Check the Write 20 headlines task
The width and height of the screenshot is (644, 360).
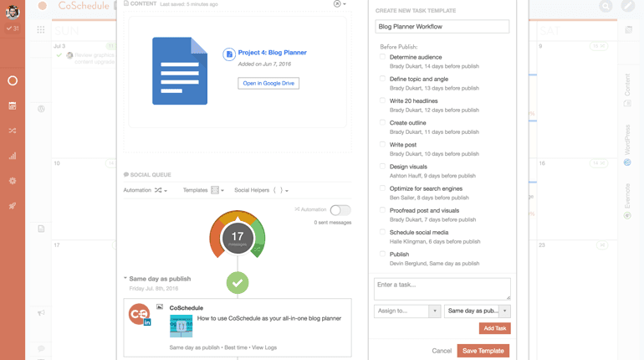click(x=382, y=100)
